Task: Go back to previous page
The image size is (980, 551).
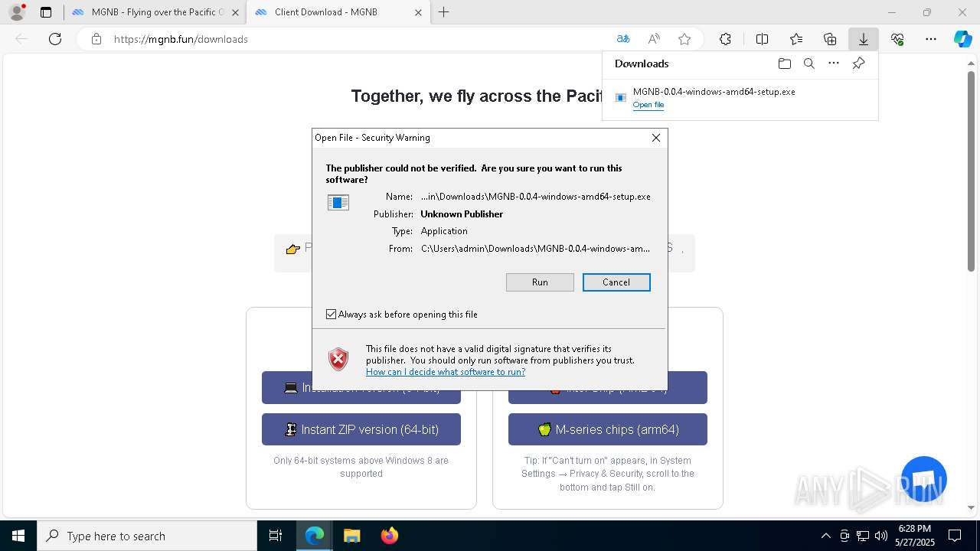Action: [21, 39]
